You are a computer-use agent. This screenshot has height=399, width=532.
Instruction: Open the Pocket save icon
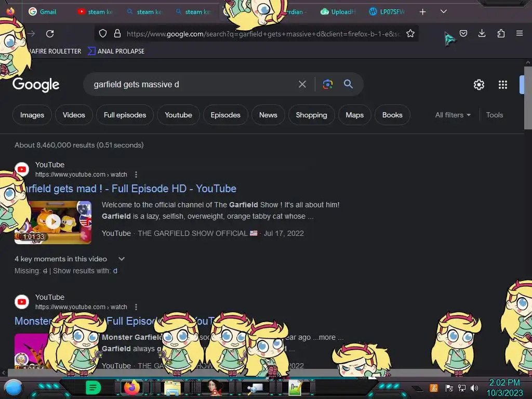463,33
